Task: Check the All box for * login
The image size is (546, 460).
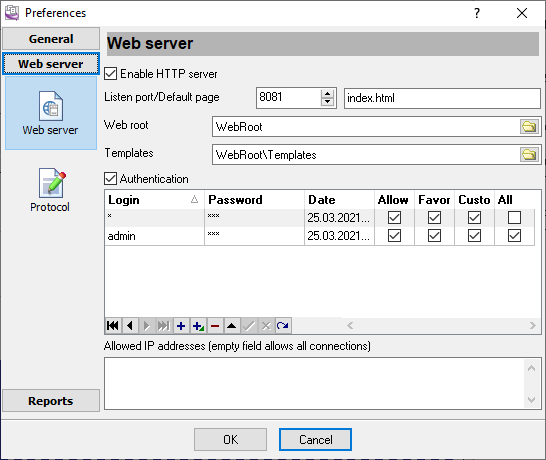Action: coord(514,218)
